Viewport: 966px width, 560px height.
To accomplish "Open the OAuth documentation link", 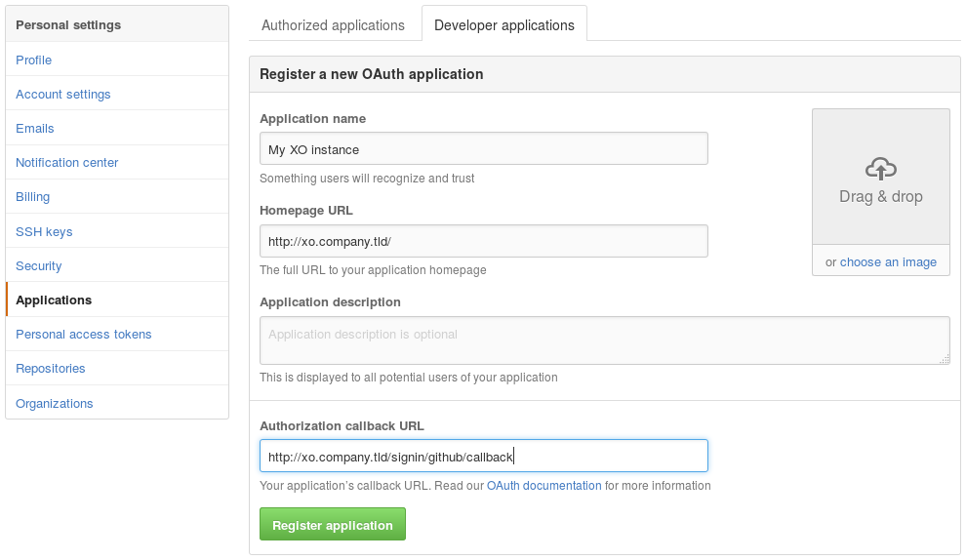I will (x=544, y=486).
